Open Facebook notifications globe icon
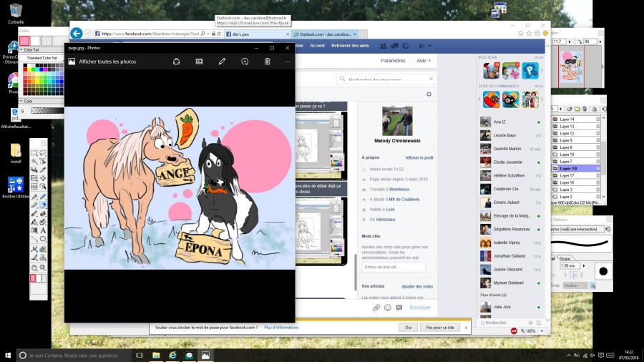644x362 pixels. tap(406, 46)
